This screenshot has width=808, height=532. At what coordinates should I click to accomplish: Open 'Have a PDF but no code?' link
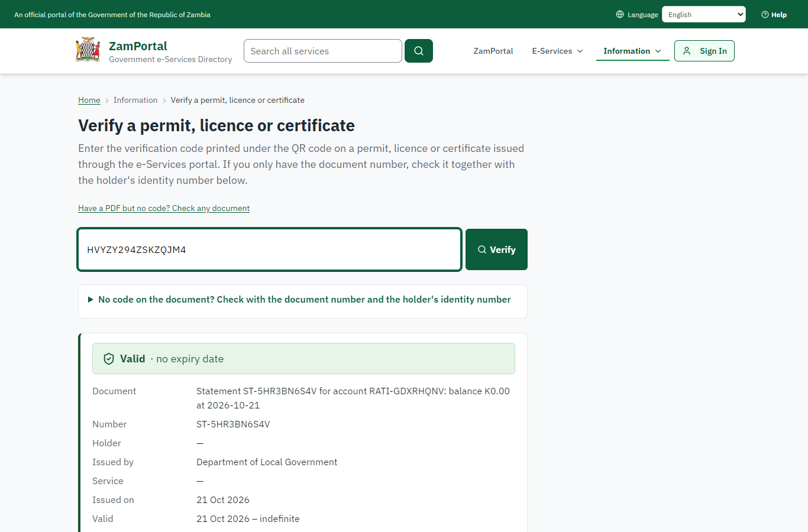(x=164, y=208)
